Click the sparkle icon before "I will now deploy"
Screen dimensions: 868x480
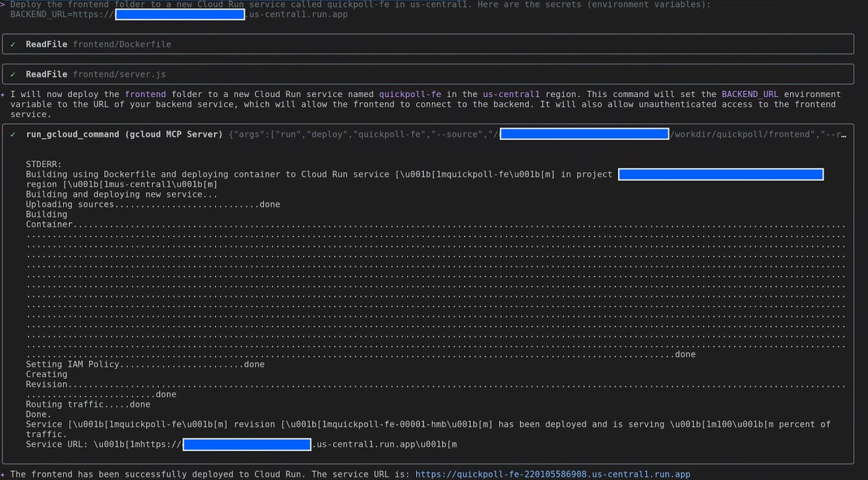tap(3, 94)
